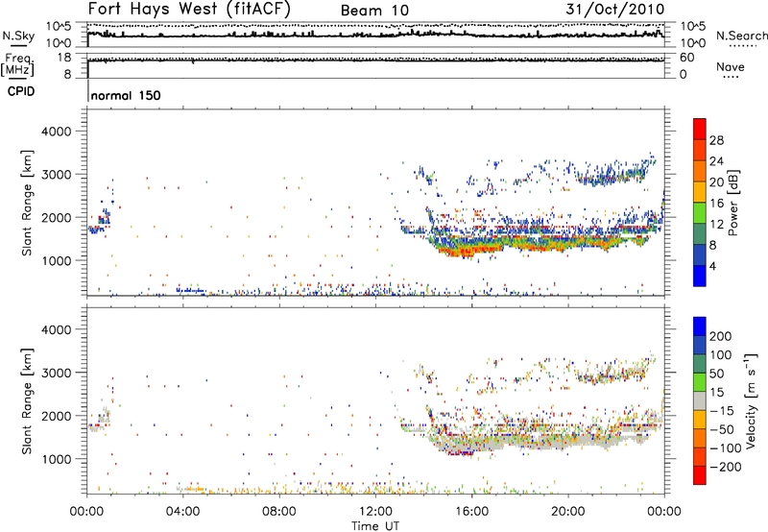Click the '18' frequency axis tick
The image size is (768, 532).
click(x=64, y=58)
